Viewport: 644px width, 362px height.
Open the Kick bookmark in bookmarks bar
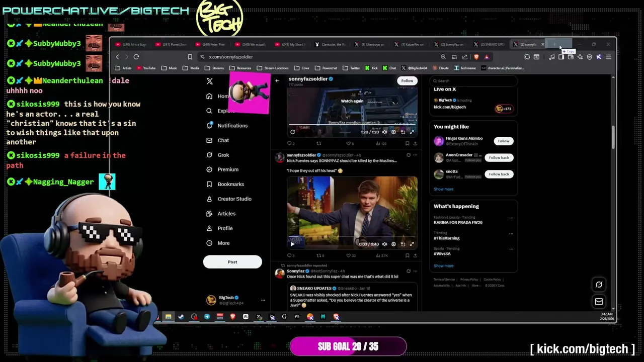(x=372, y=68)
